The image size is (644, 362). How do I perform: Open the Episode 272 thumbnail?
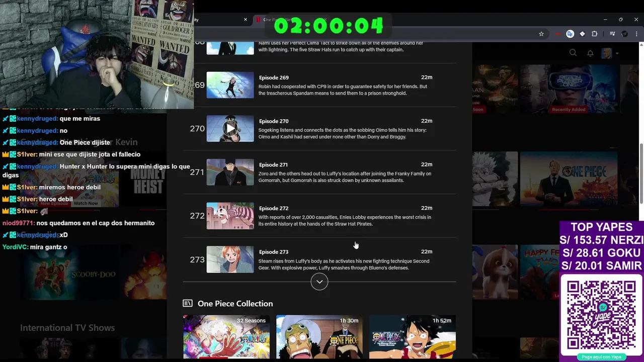[x=230, y=216]
